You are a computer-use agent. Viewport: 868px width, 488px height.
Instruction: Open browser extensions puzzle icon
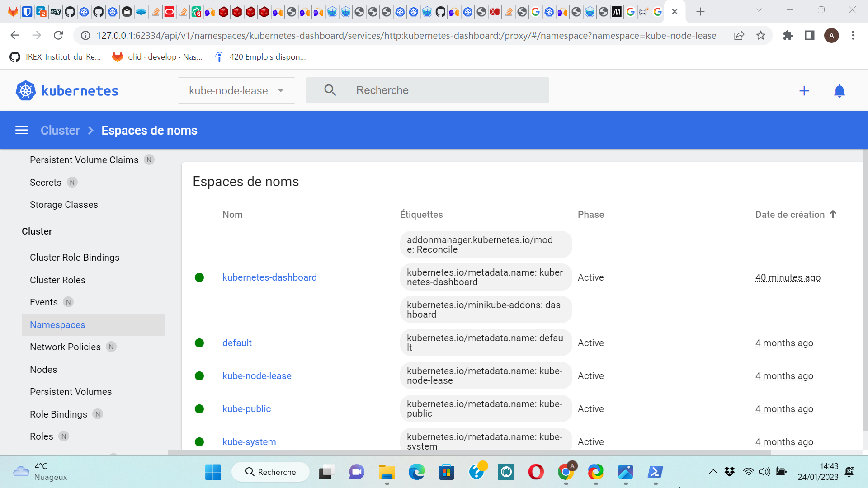(x=788, y=35)
